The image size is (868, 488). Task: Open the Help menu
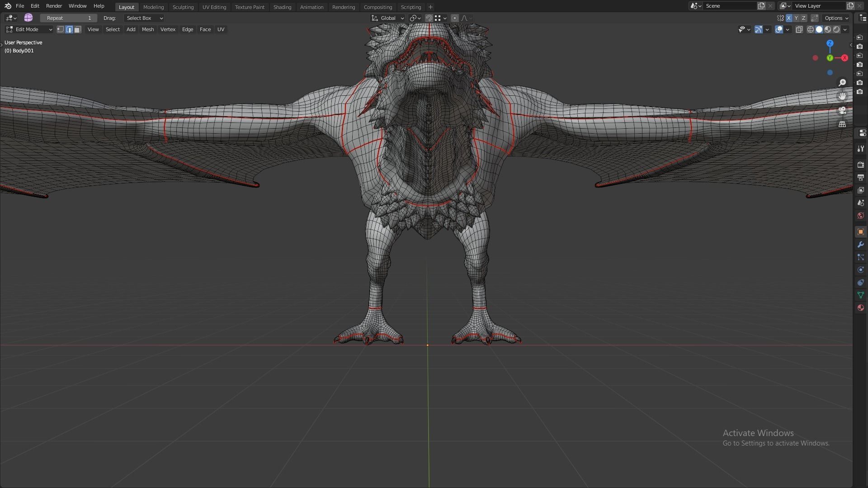(x=99, y=6)
